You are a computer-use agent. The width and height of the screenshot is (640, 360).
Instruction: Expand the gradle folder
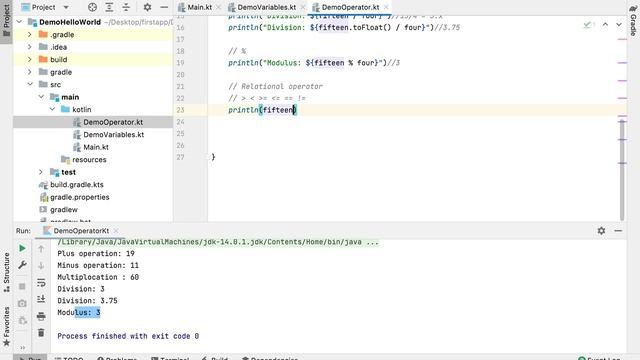click(30, 72)
